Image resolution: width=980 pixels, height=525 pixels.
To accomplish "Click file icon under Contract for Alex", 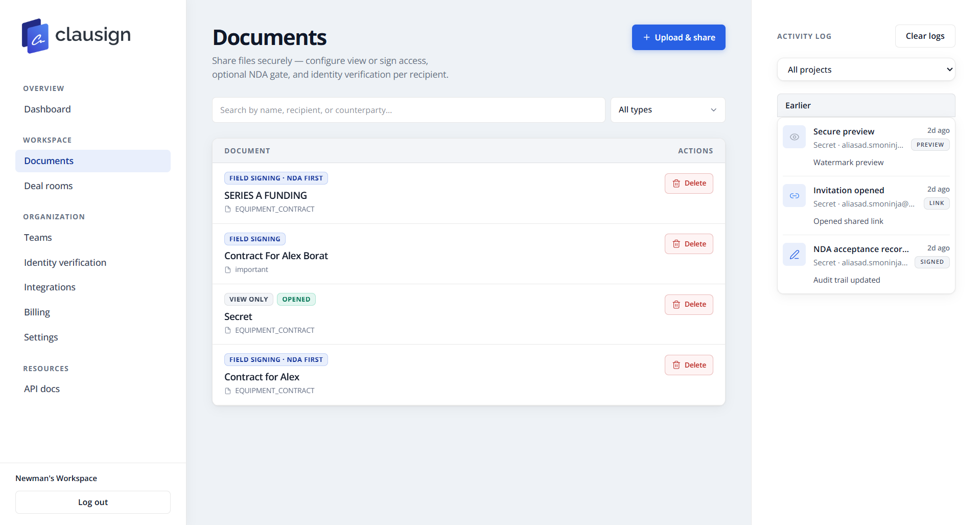I will 228,391.
